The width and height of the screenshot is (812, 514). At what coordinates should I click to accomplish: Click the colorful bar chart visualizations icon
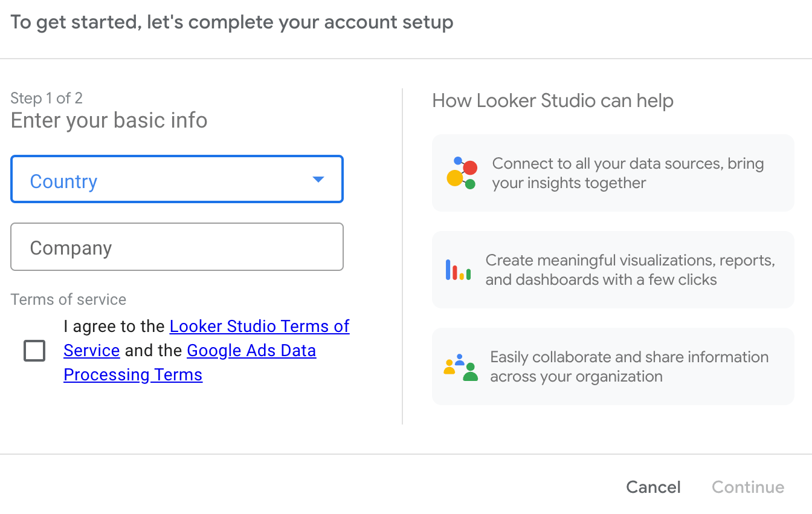tap(458, 270)
